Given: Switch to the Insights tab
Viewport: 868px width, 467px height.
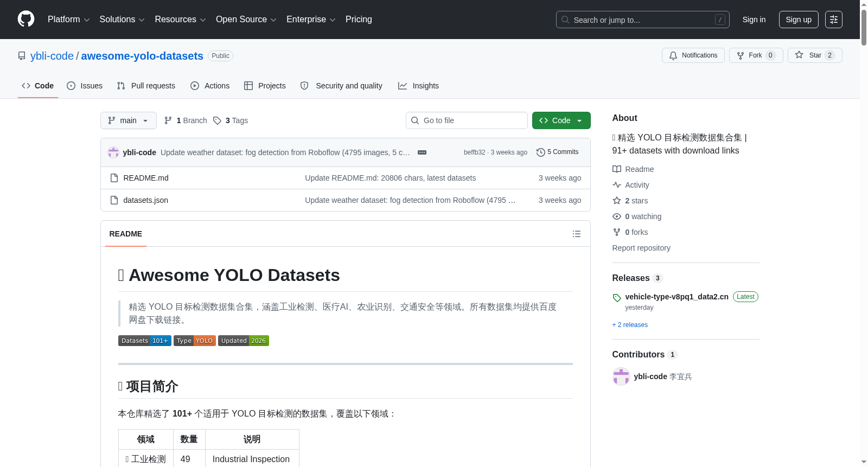Looking at the screenshot, I should point(418,86).
